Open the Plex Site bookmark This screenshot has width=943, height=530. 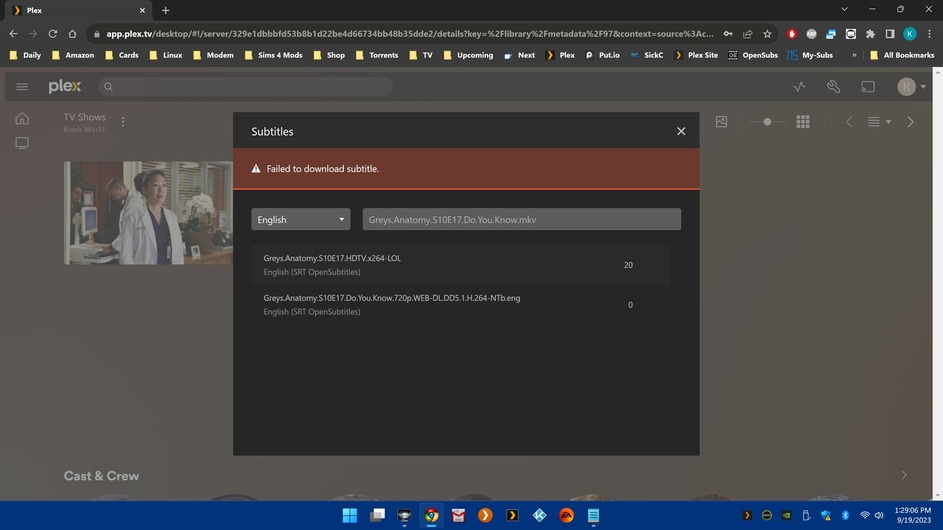[x=696, y=55]
